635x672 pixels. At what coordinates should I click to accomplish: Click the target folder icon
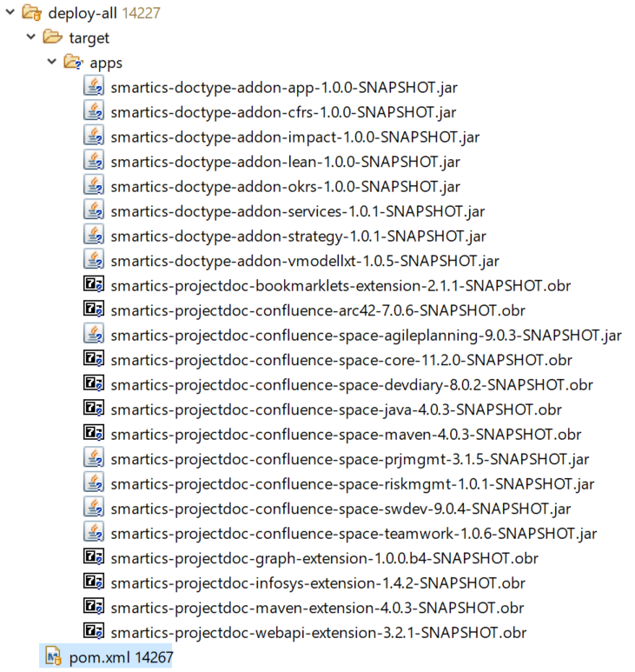53,37
